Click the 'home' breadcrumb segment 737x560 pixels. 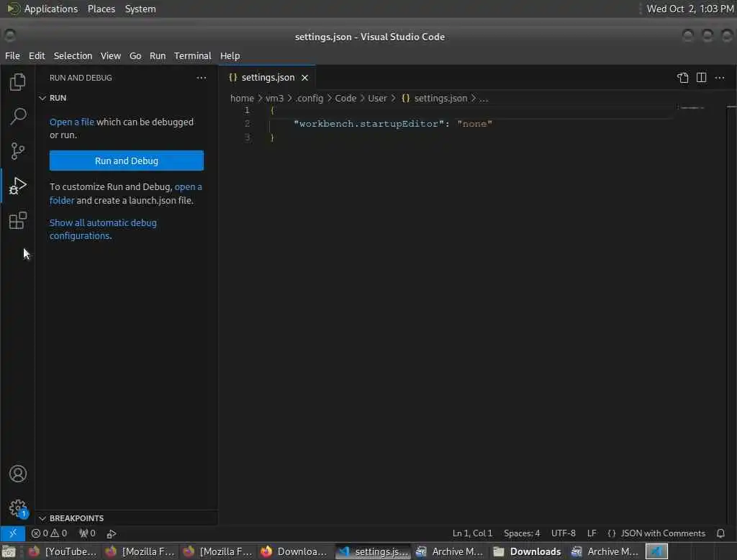242,99
